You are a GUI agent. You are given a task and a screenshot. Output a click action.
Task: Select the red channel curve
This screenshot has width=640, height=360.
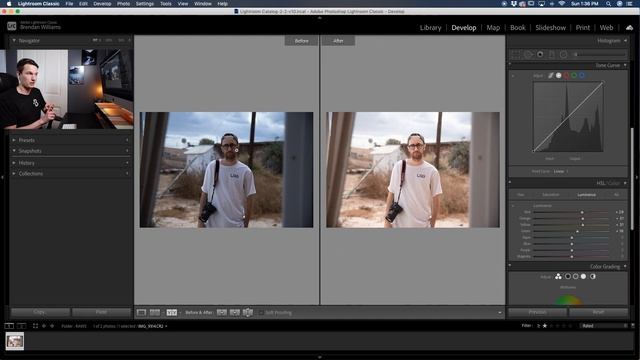(x=567, y=76)
